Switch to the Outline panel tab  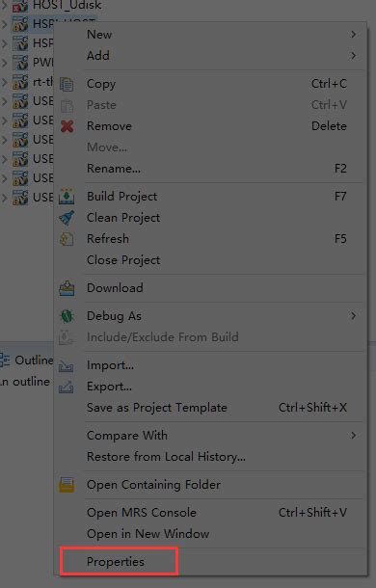coord(27,361)
